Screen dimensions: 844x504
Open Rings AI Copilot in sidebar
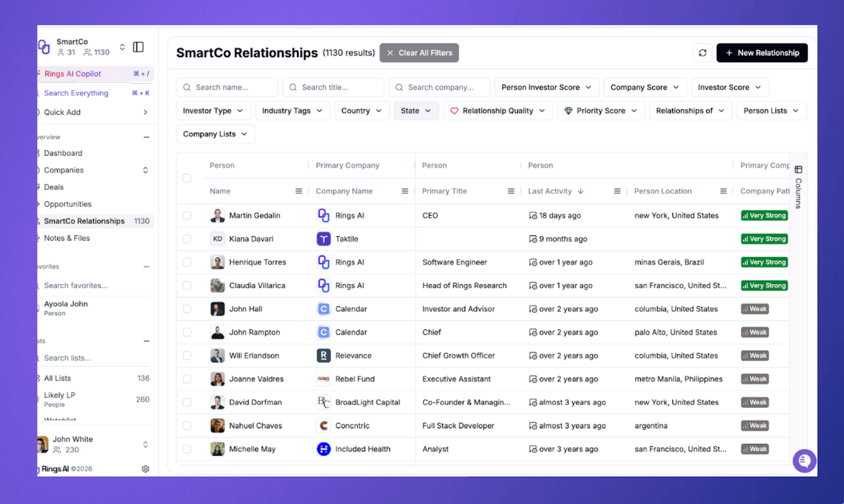click(x=95, y=74)
